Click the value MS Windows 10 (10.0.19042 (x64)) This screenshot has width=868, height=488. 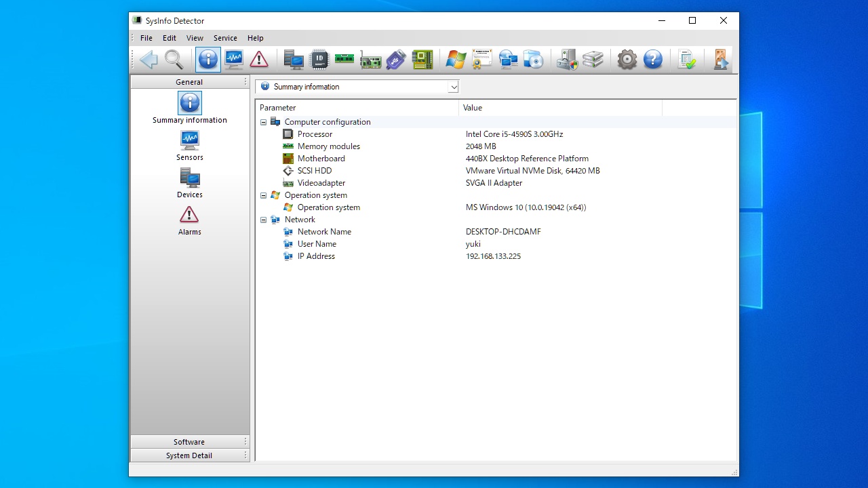pos(526,207)
